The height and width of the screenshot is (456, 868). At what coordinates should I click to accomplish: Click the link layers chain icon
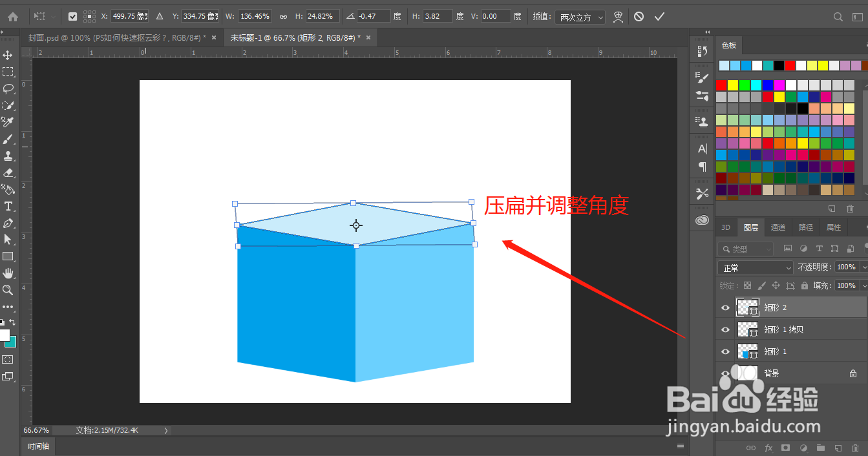click(751, 447)
